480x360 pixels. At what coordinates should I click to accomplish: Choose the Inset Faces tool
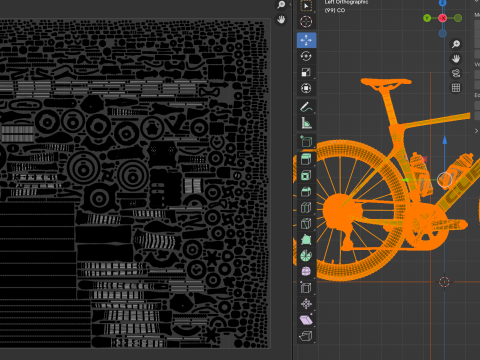coord(306,176)
